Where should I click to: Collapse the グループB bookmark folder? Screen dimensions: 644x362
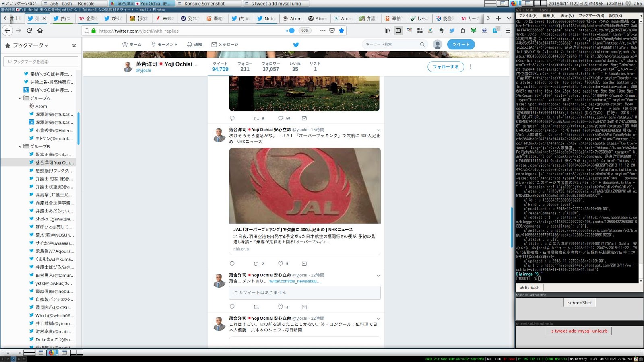pos(20,146)
